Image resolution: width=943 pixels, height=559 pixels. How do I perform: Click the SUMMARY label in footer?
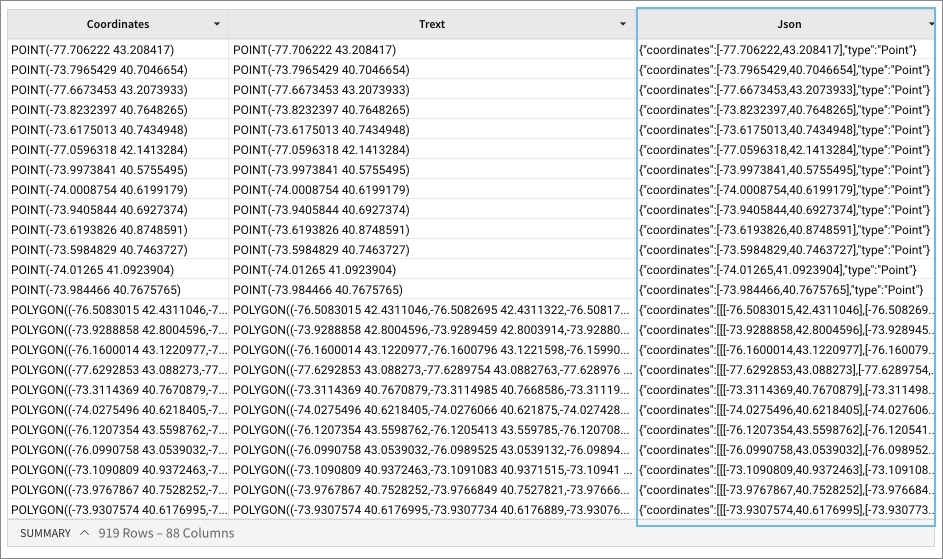(x=45, y=533)
